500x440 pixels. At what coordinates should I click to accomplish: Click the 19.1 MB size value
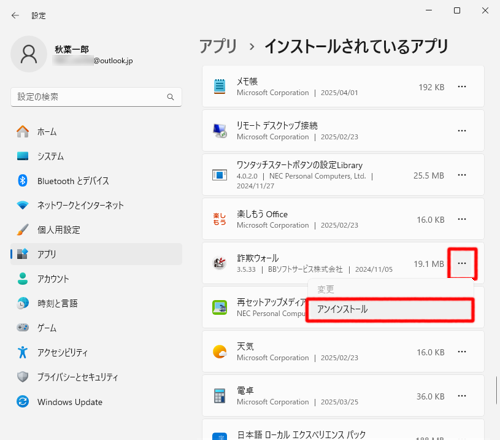(429, 264)
